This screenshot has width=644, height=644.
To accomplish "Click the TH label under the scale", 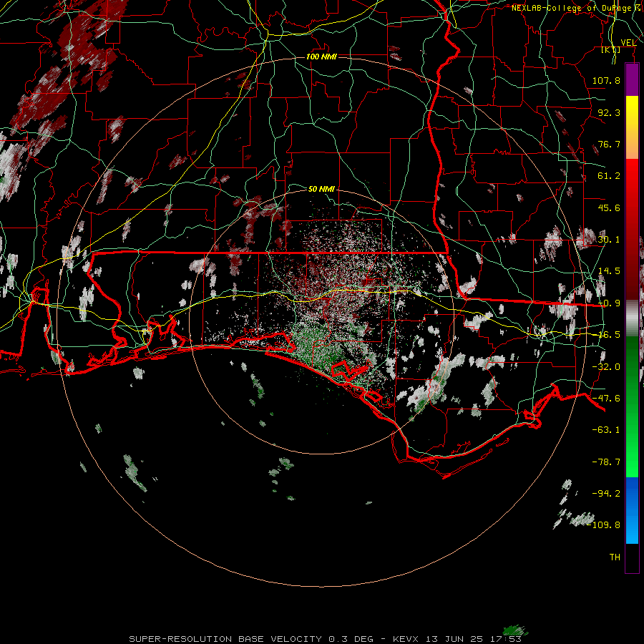I will pyautogui.click(x=615, y=557).
